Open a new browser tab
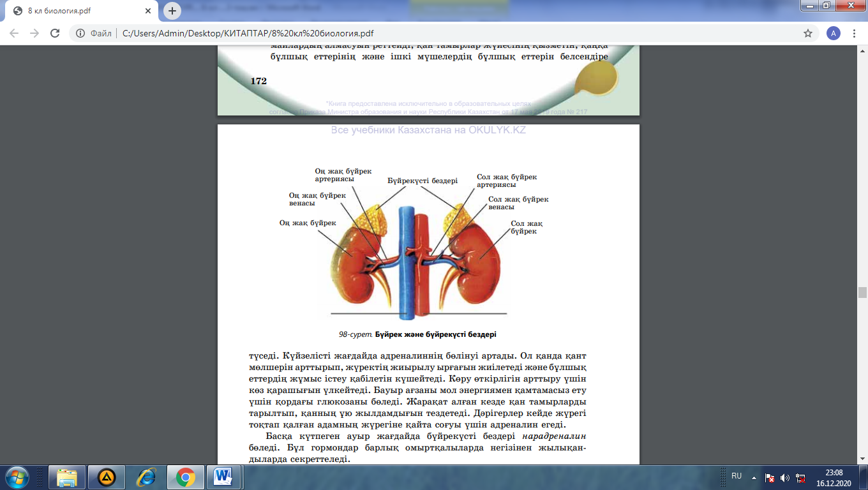868x490 pixels. tap(172, 11)
